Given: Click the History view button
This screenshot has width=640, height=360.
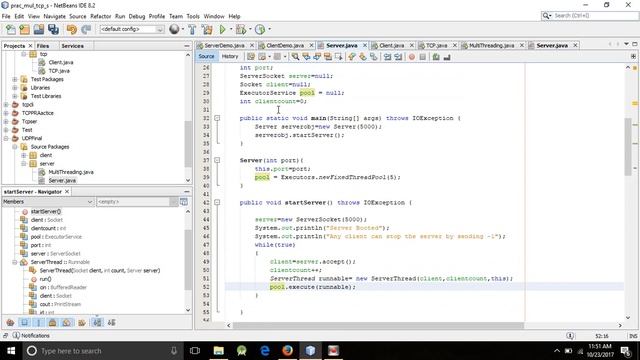Looking at the screenshot, I should click(x=230, y=57).
